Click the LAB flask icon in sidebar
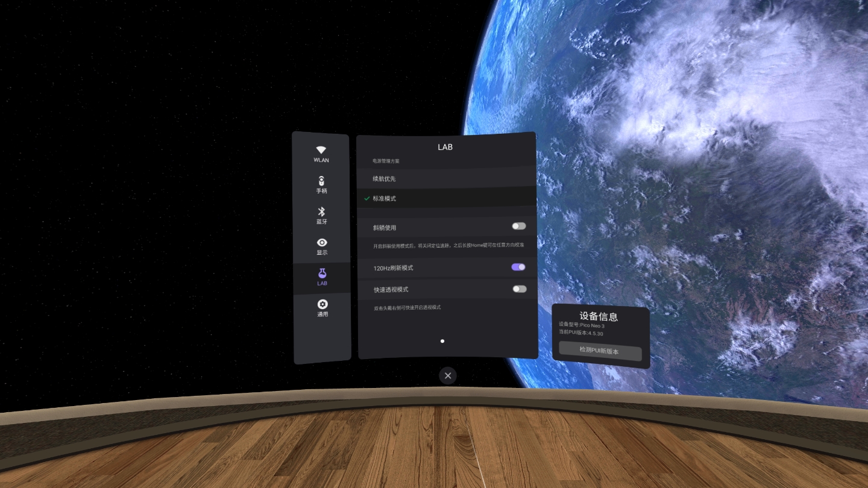This screenshot has height=488, width=868. (x=322, y=272)
